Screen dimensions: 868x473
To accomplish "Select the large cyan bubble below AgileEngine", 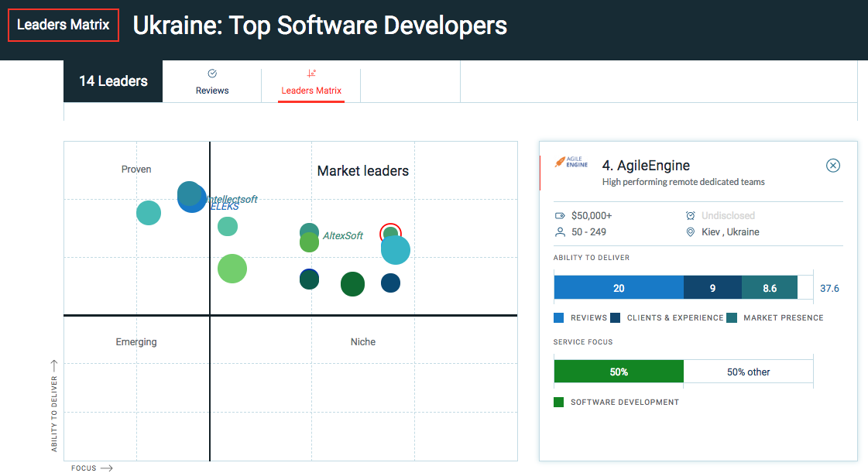I will (x=395, y=250).
